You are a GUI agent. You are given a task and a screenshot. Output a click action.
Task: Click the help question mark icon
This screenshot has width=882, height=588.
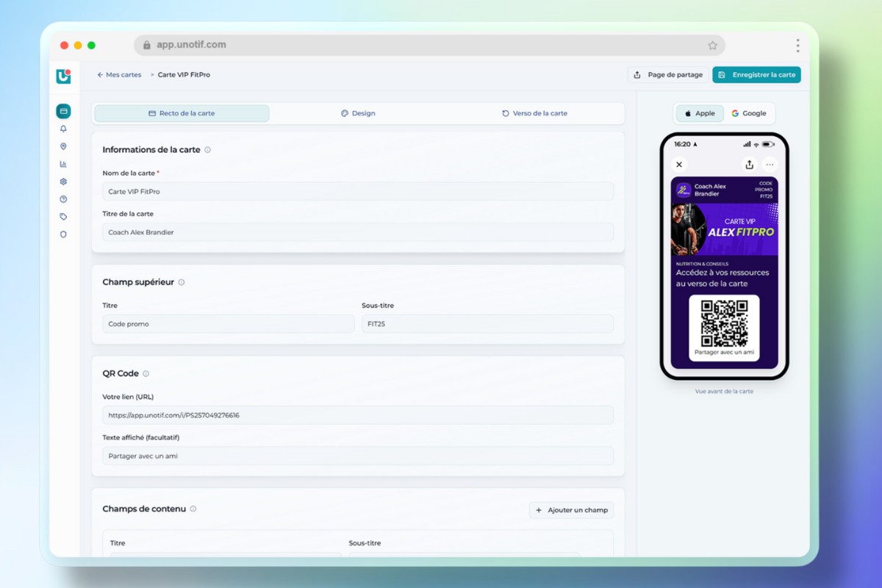pos(63,199)
